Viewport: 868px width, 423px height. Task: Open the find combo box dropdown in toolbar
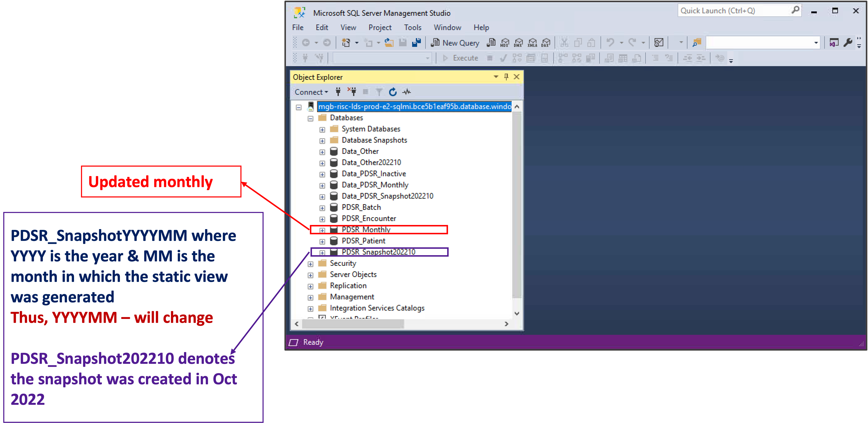click(816, 43)
